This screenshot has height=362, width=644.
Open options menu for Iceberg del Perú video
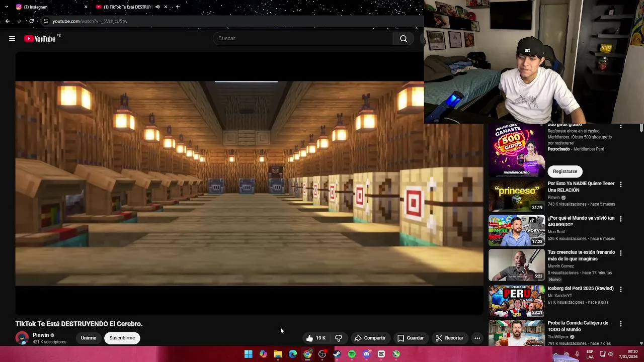pyautogui.click(x=621, y=289)
